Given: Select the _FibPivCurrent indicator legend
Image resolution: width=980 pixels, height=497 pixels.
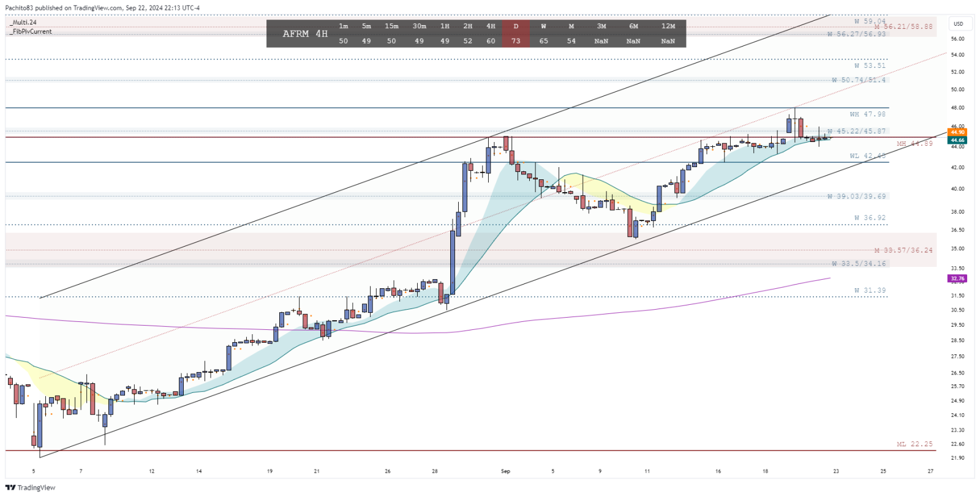Looking at the screenshot, I should [31, 31].
